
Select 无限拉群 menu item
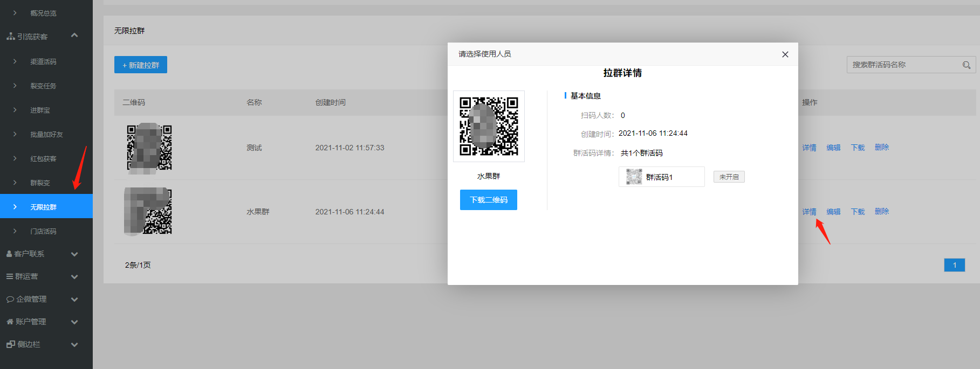point(46,207)
